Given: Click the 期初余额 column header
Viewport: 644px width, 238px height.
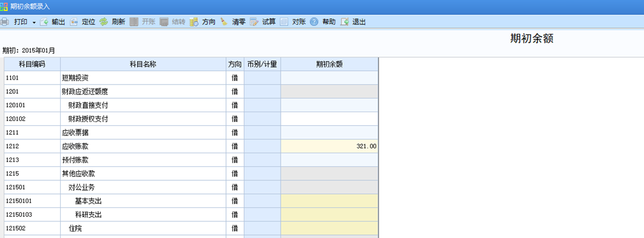Looking at the screenshot, I should pos(330,64).
